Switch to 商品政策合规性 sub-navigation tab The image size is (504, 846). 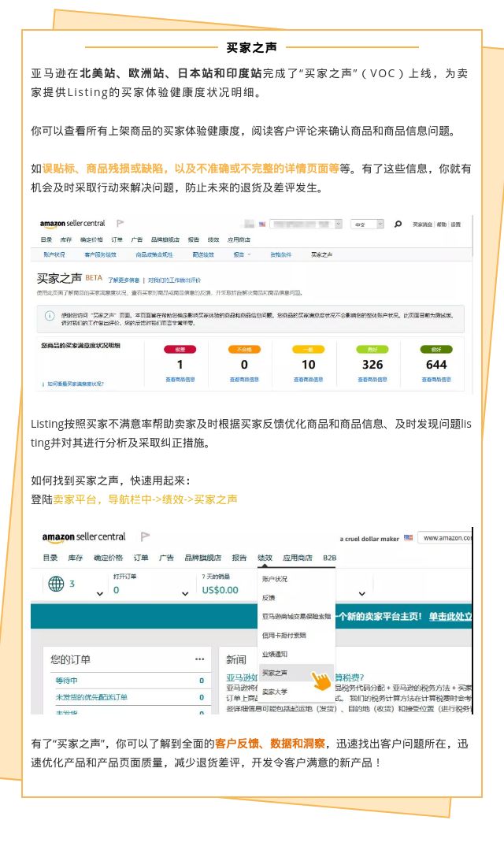(x=154, y=254)
